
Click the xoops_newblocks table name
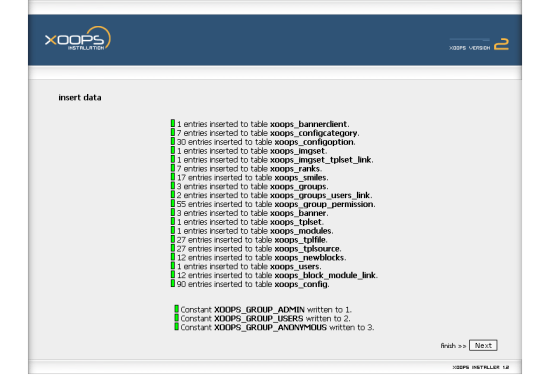tap(309, 257)
